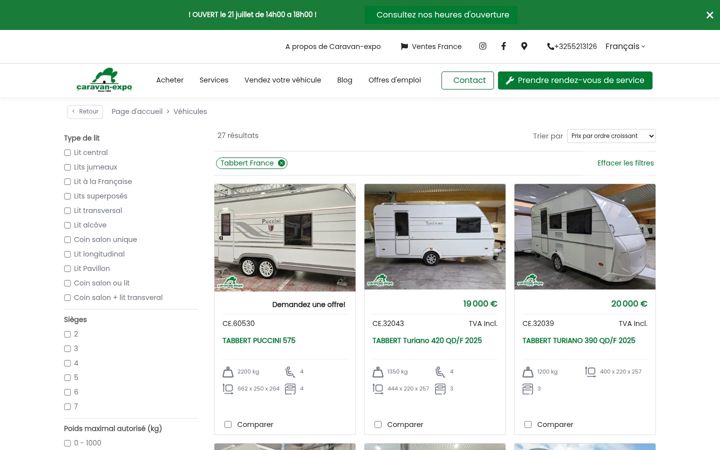720x450 pixels.
Task: Click Consultez nos heures d'ouverture
Action: [441, 15]
